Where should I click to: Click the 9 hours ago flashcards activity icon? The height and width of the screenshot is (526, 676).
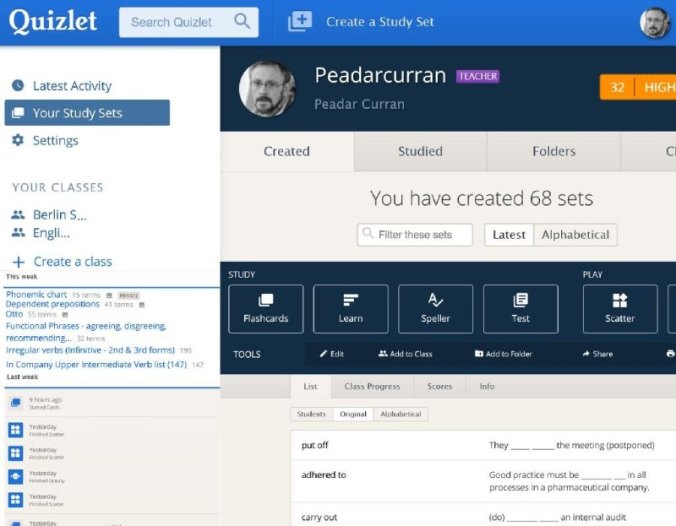tap(16, 403)
